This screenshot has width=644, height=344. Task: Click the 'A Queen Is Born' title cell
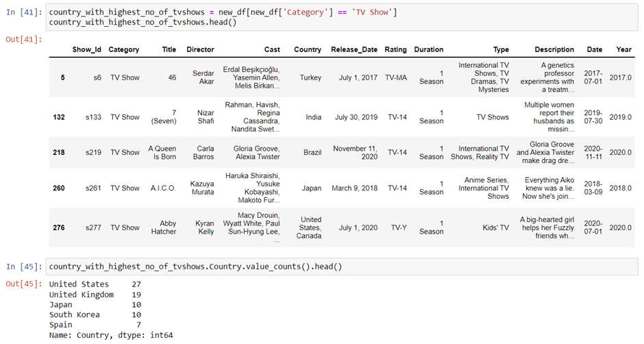[162, 153]
